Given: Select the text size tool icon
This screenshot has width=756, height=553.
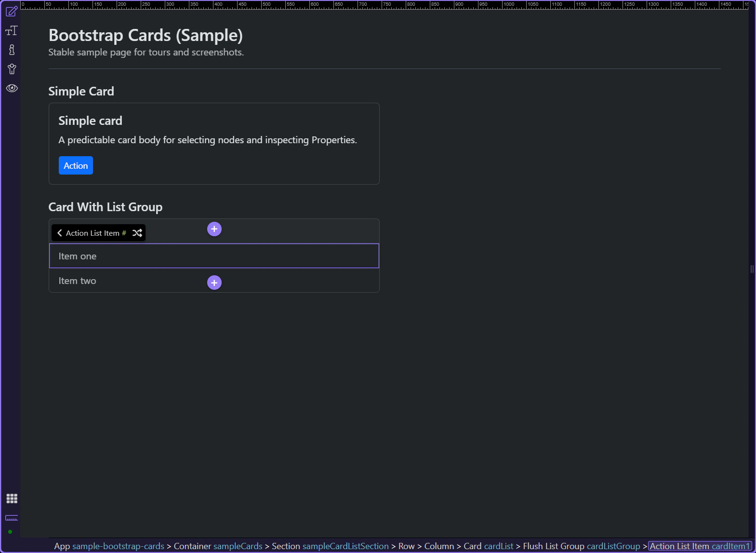Looking at the screenshot, I should point(12,31).
